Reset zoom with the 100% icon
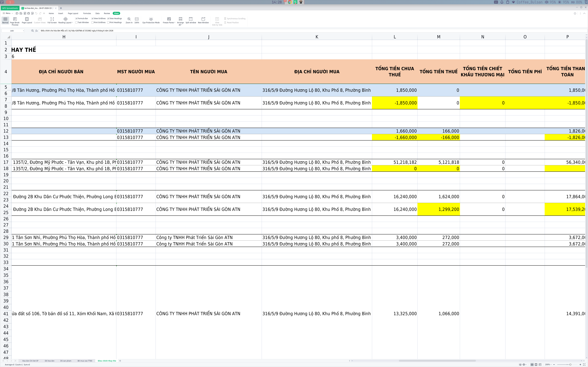Viewport: 588px width, 367px height. [137, 19]
